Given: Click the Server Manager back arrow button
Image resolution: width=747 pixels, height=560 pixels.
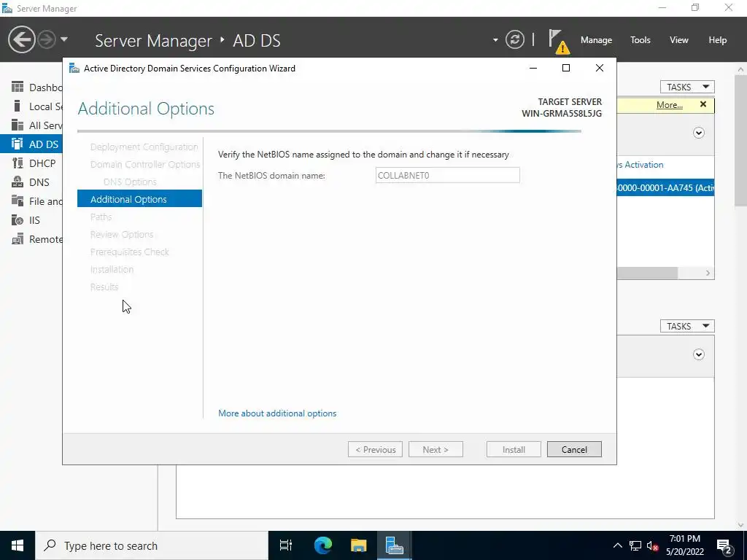Looking at the screenshot, I should coord(21,39).
